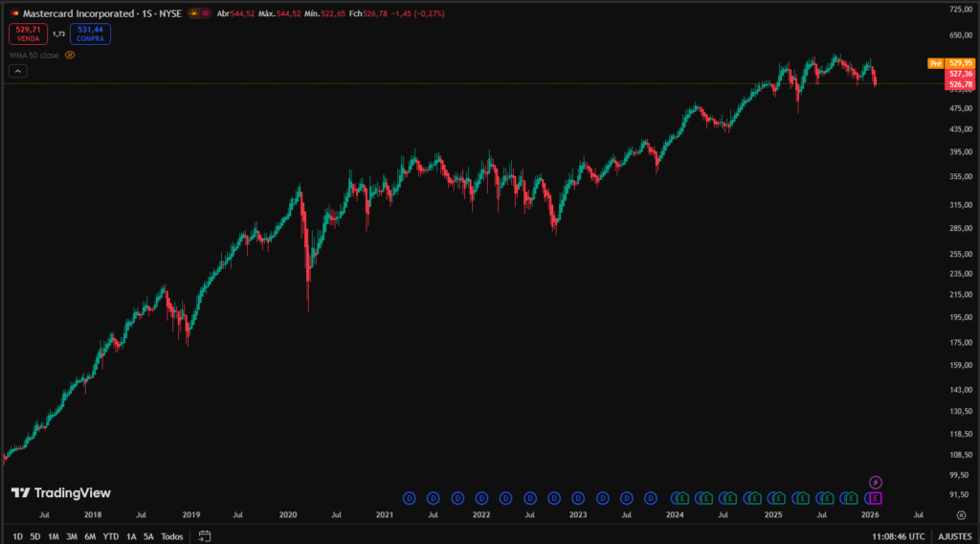980x544 pixels.
Task: Select the 1D time range
Action: (x=19, y=536)
